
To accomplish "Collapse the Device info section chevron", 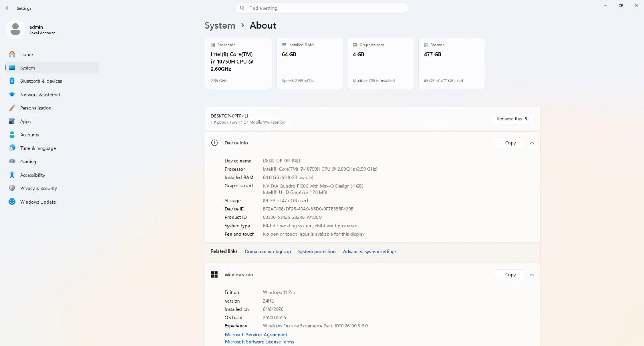I will [x=532, y=143].
